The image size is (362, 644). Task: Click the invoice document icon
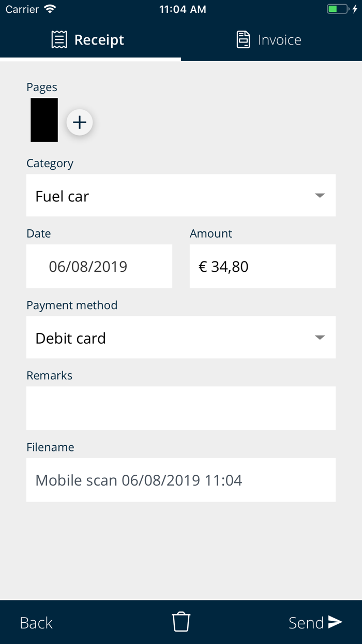(x=243, y=40)
